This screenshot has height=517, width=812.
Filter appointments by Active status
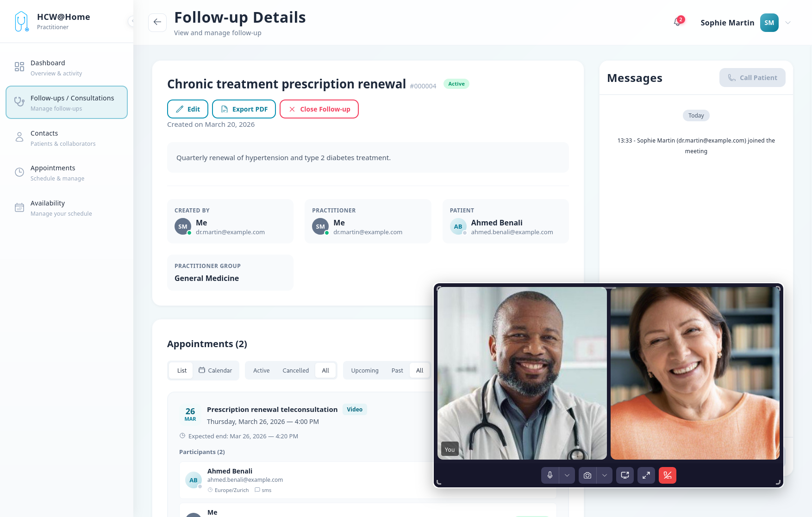pos(262,370)
